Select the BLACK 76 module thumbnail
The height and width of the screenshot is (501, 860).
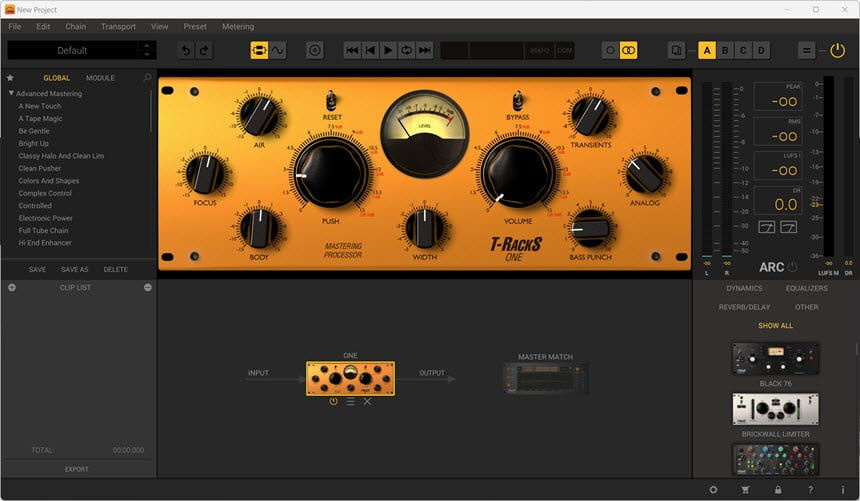tap(776, 359)
